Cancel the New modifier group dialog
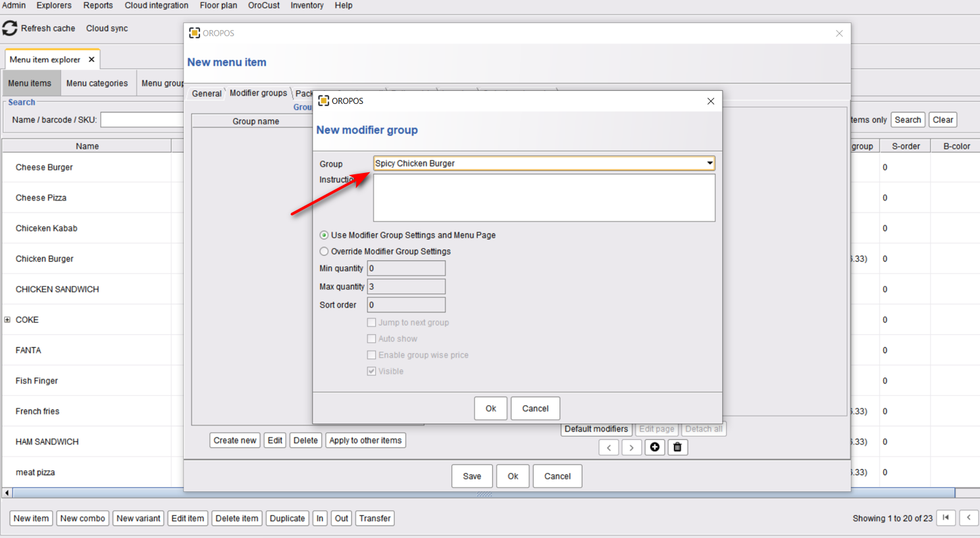Viewport: 980px width, 538px height. [535, 408]
